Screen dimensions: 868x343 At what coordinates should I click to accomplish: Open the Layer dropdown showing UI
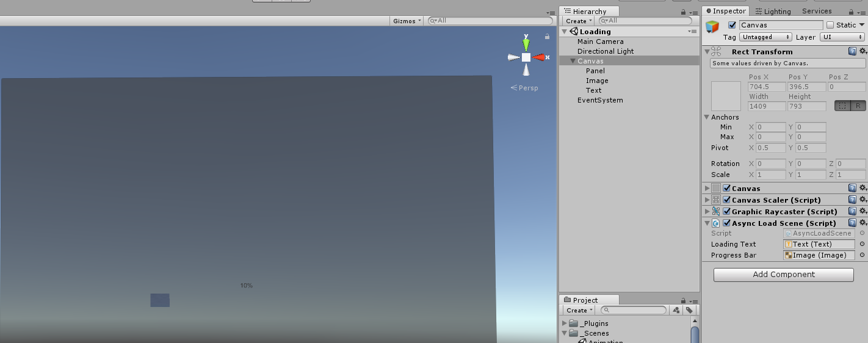842,37
